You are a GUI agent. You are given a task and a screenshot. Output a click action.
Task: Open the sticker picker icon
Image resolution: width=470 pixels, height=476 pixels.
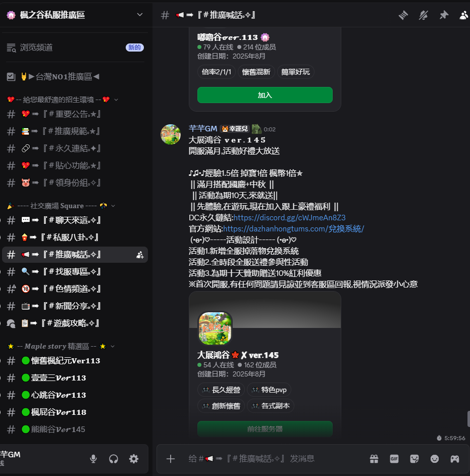point(414,459)
